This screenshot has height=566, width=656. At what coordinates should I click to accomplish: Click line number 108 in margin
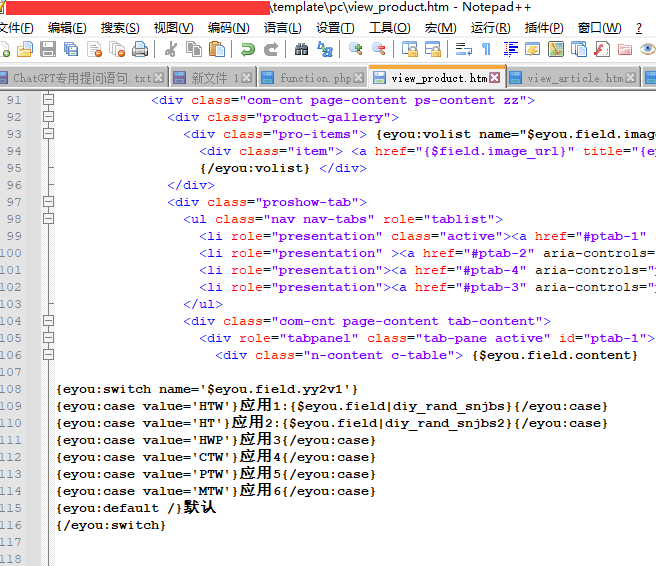coord(10,389)
